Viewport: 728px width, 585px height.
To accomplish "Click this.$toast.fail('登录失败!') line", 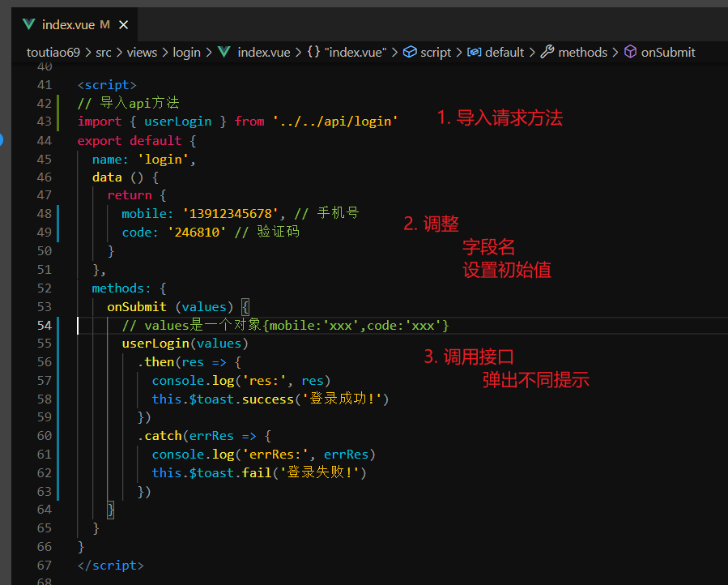I will click(259, 473).
